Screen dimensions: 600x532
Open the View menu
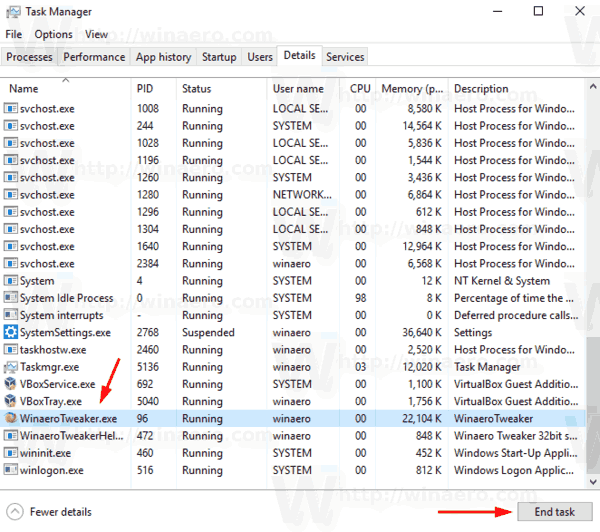[x=96, y=34]
